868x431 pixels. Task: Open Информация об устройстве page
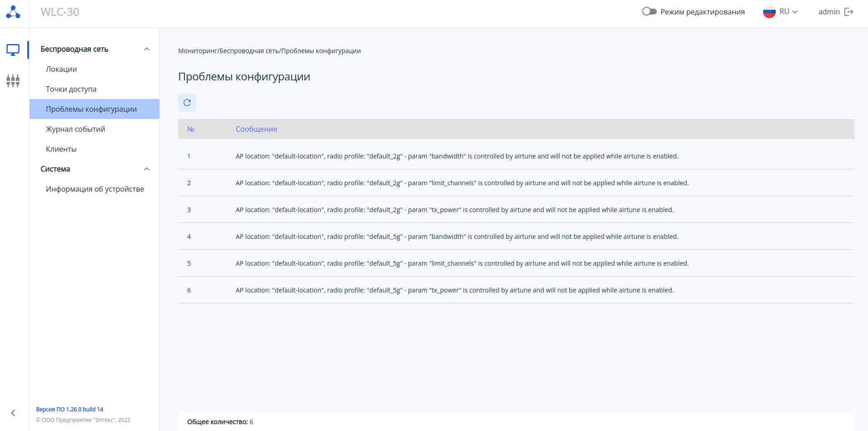pos(95,189)
